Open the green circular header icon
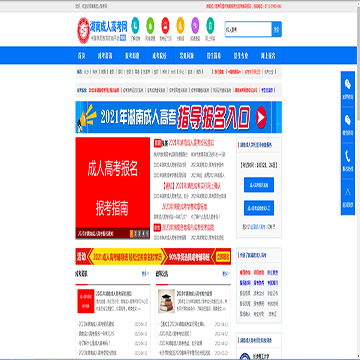 [x=150, y=25]
